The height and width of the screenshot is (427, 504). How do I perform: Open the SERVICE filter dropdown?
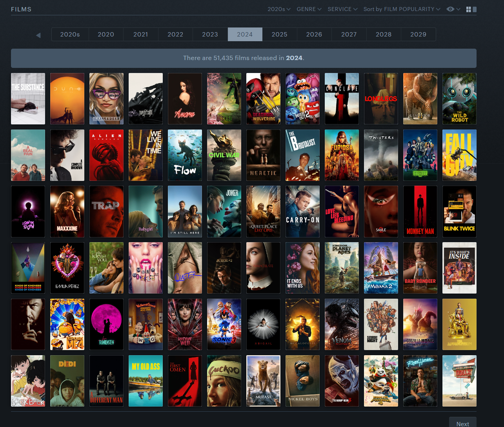[342, 9]
